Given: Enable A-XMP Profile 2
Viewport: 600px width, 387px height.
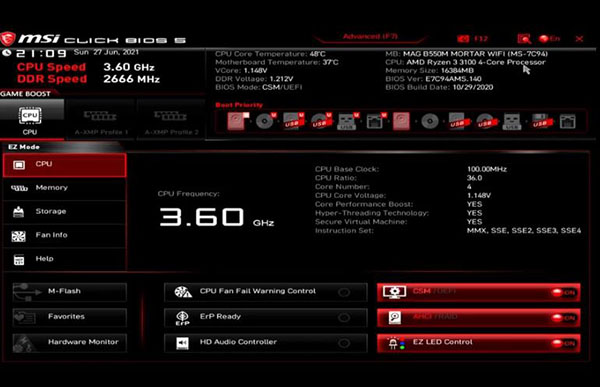Looking at the screenshot, I should [x=171, y=119].
